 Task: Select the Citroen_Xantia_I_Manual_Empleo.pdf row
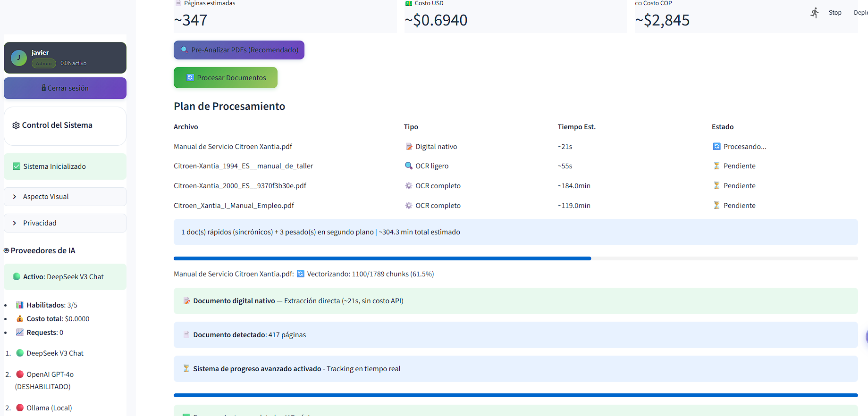[234, 206]
